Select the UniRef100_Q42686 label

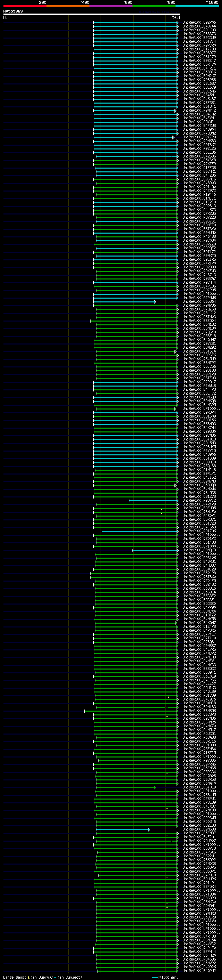click(x=199, y=156)
